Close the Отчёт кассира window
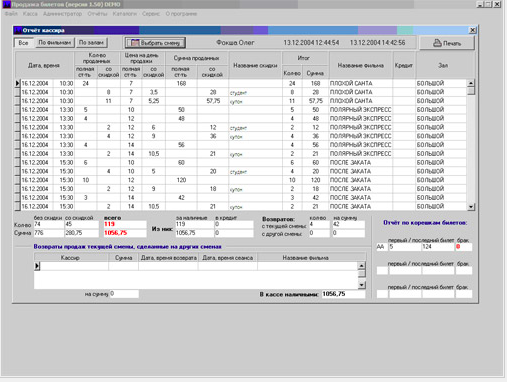 [473, 30]
